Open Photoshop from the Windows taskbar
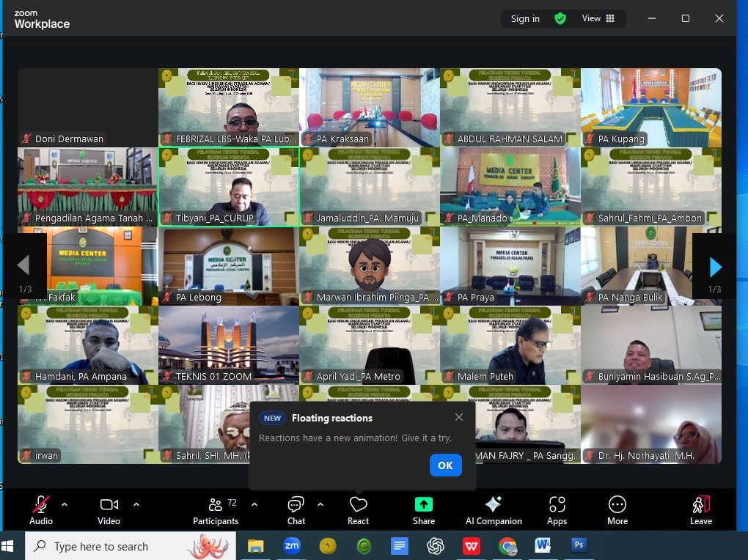748x560 pixels. (x=579, y=546)
